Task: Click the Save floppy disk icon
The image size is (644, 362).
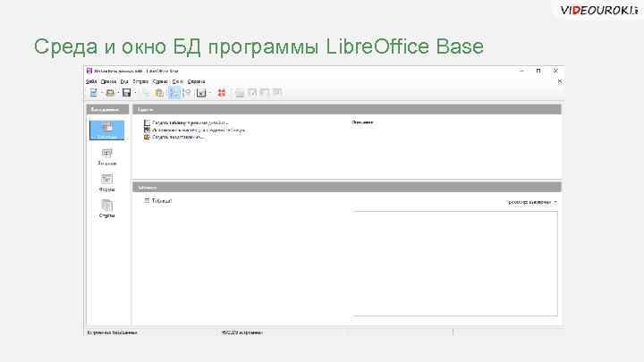Action: pyautogui.click(x=126, y=93)
